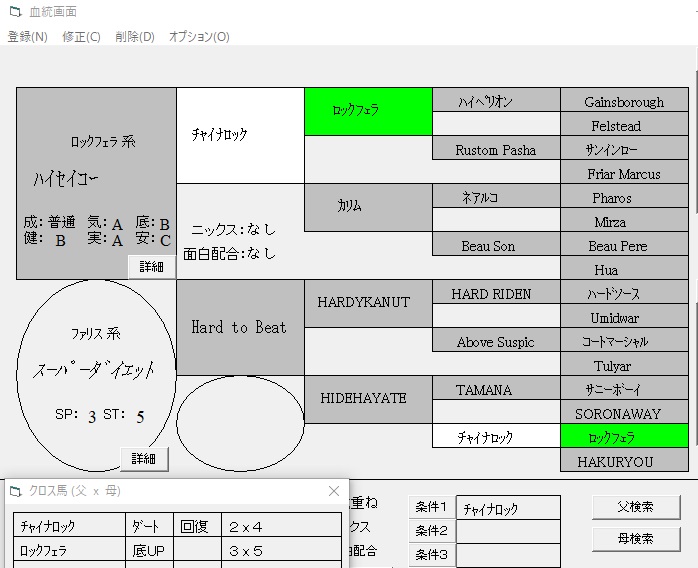Click 条件1 field containing チャイナロック

click(508, 507)
